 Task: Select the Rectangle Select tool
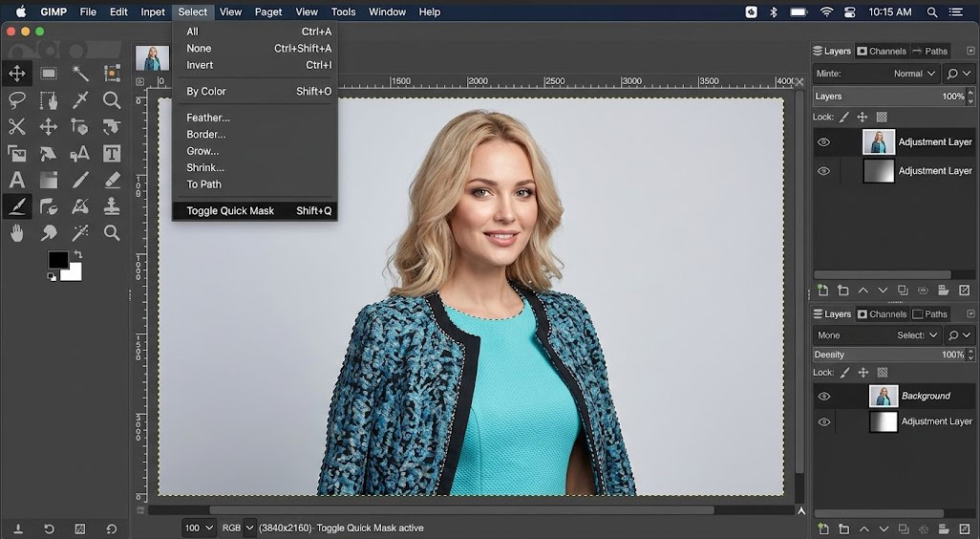49,74
